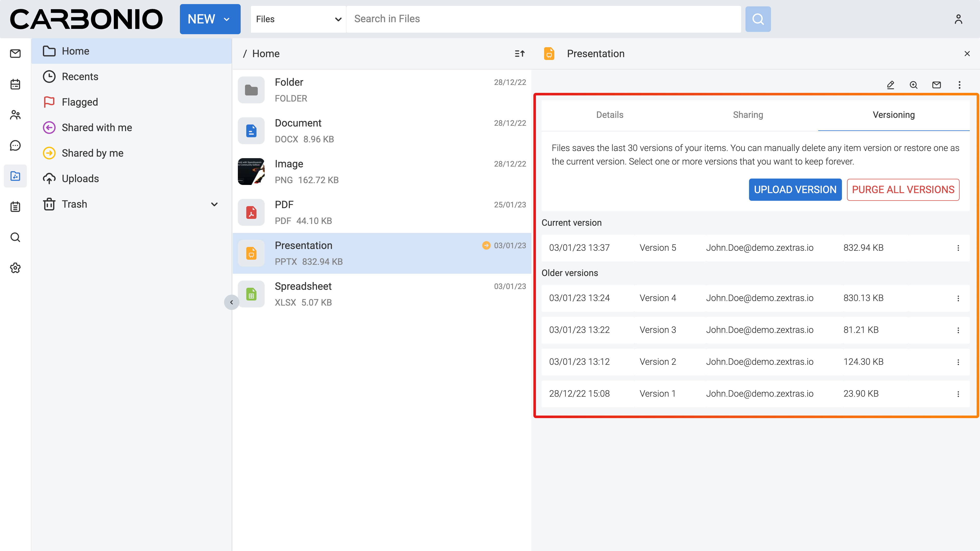Viewport: 980px width, 551px height.
Task: Click the Search in Files input field
Action: point(543,19)
